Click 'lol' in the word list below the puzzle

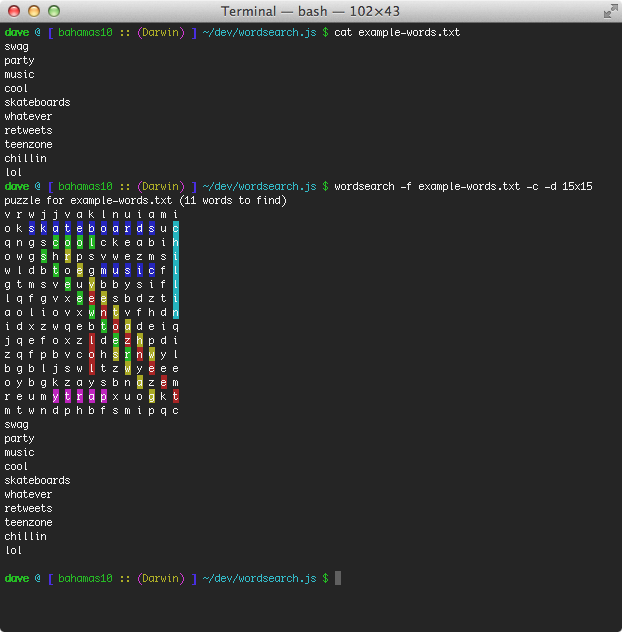(x=13, y=550)
